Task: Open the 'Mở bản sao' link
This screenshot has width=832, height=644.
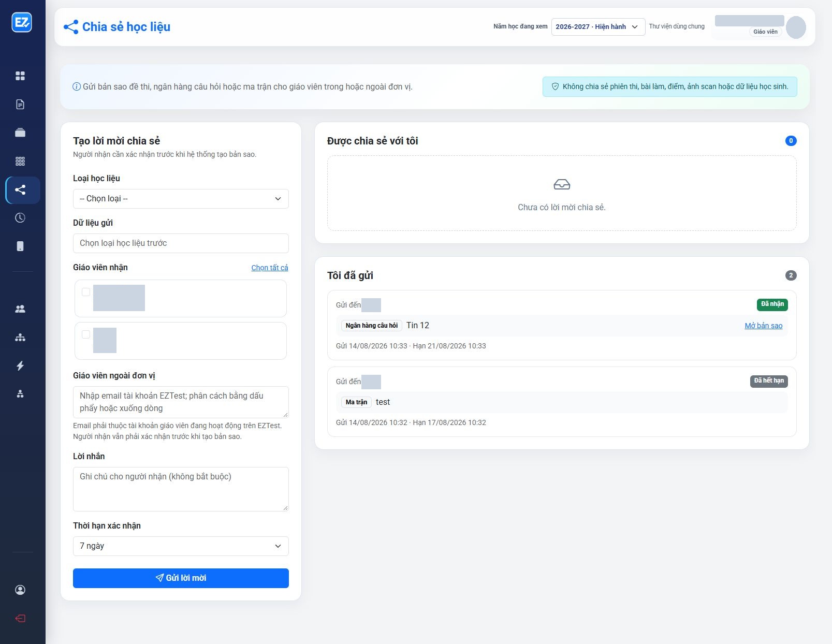Action: [764, 326]
